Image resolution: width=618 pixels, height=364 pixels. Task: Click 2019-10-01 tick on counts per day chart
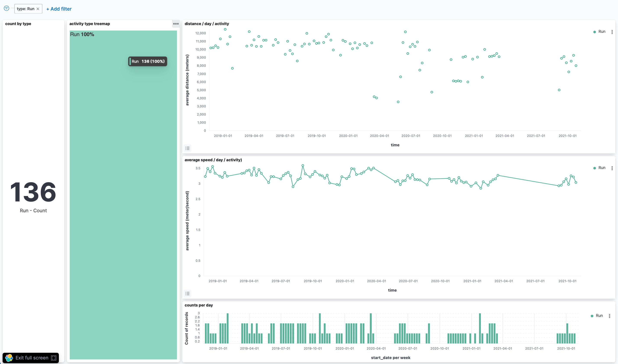(312, 348)
